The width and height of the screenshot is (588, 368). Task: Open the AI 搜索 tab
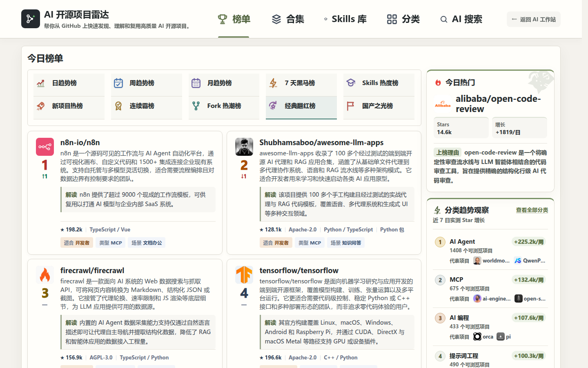[x=461, y=19]
